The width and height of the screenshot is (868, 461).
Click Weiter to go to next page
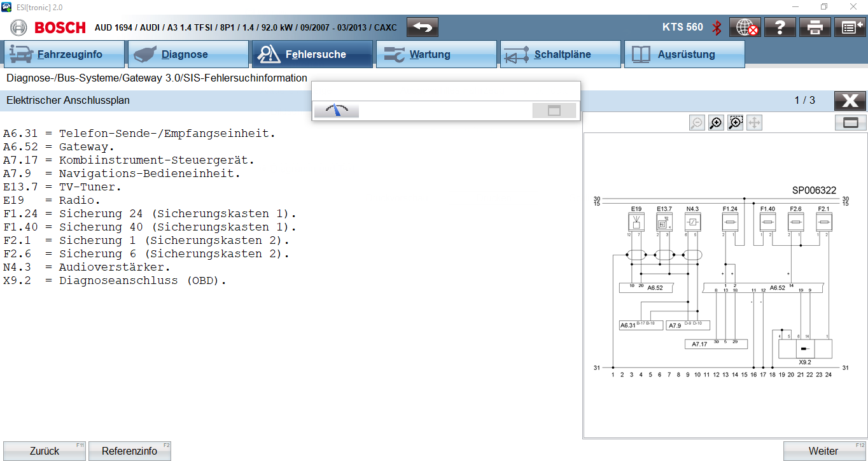coord(823,451)
